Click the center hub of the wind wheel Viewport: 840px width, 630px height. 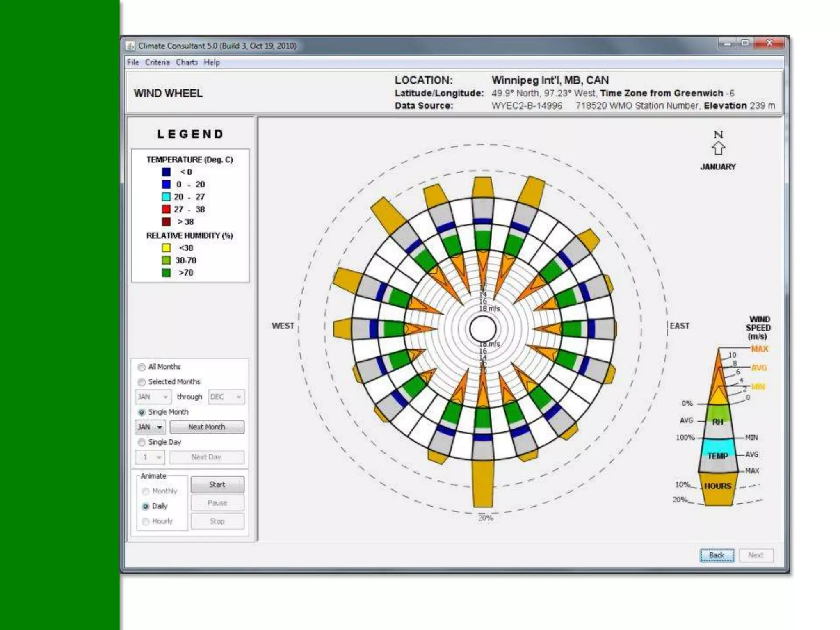[x=483, y=329]
